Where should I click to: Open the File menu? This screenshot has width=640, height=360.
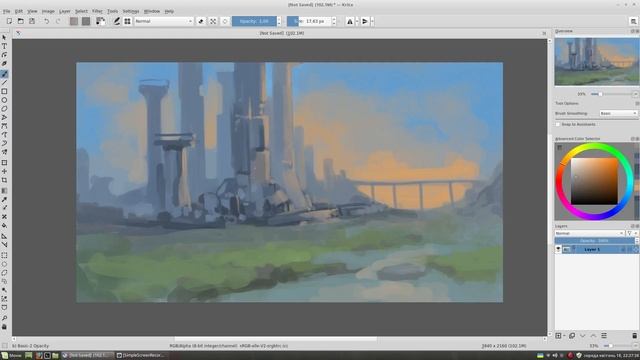7,11
